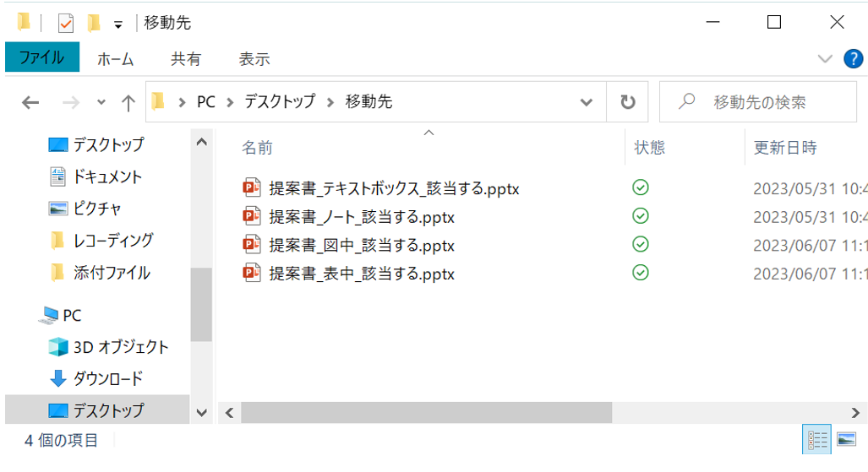The height and width of the screenshot is (472, 868).
Task: Switch to the 表示 ribbon tab
Action: (254, 58)
